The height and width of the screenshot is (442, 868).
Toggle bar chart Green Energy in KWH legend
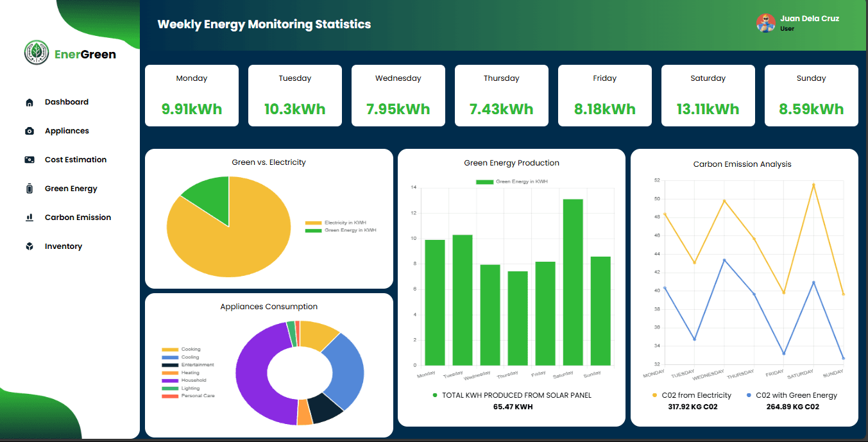(484, 182)
